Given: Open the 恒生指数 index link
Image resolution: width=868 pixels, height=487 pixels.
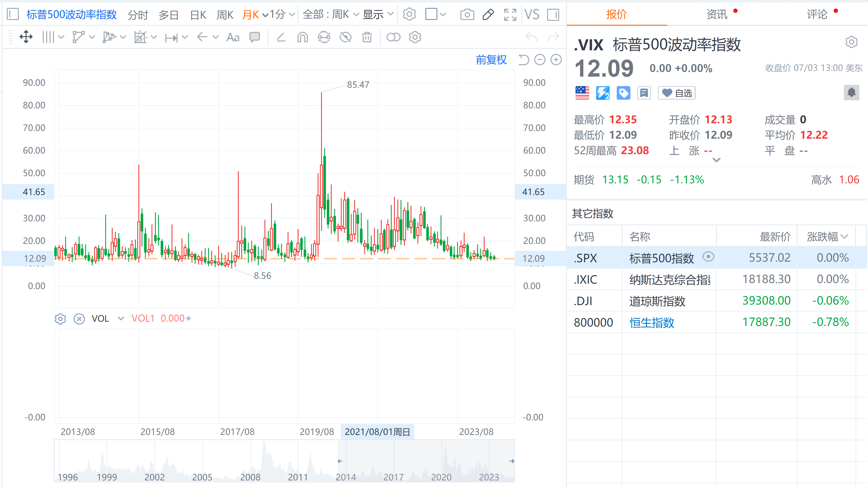Looking at the screenshot, I should pyautogui.click(x=651, y=322).
